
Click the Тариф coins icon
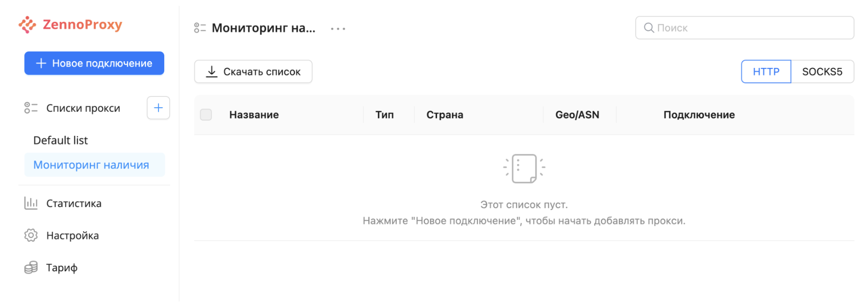31,268
